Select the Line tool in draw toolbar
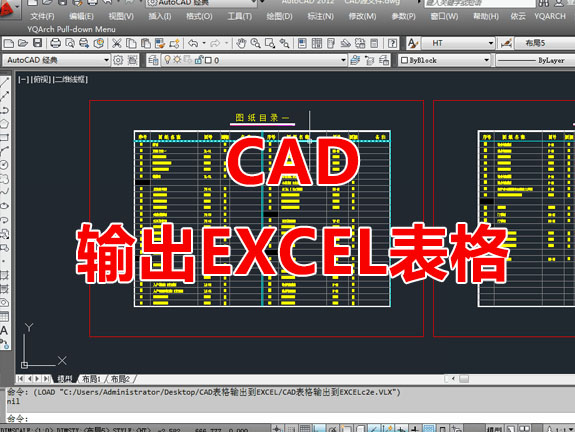Image resolution: width=575 pixels, height=432 pixels. click(x=4, y=83)
